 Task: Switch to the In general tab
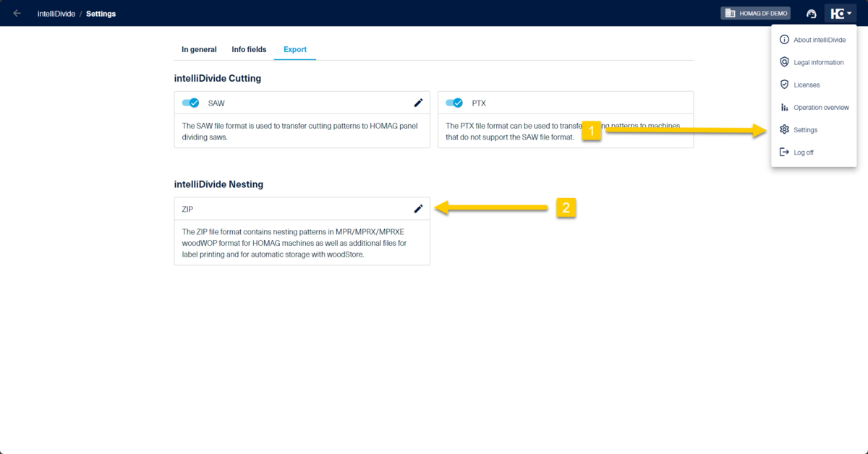click(199, 49)
